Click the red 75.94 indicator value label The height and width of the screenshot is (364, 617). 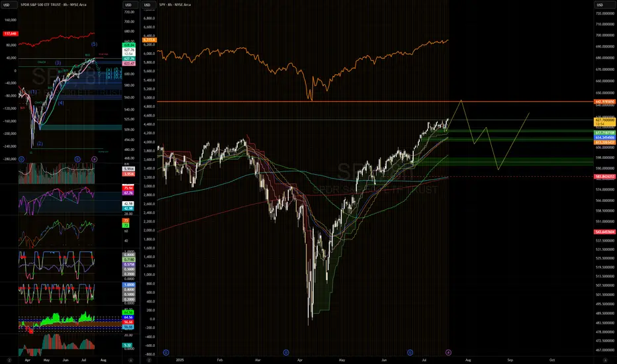[128, 189]
